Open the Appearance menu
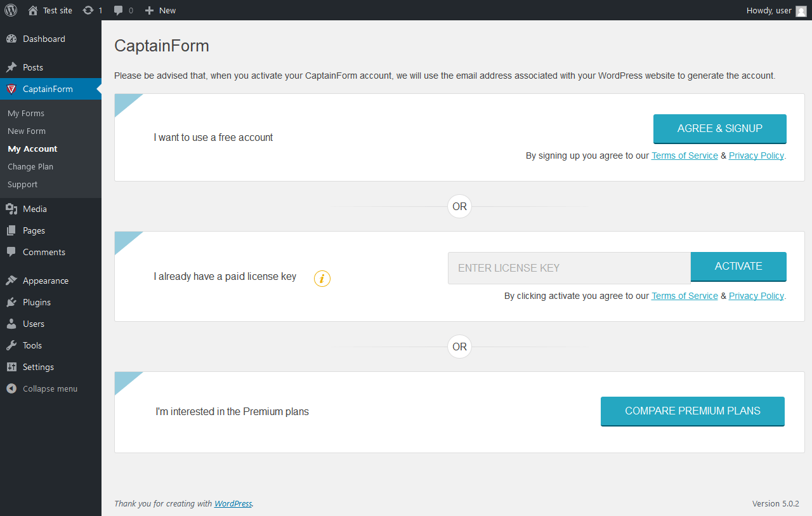Screen dimensions: 812x516 [x=51, y=281]
